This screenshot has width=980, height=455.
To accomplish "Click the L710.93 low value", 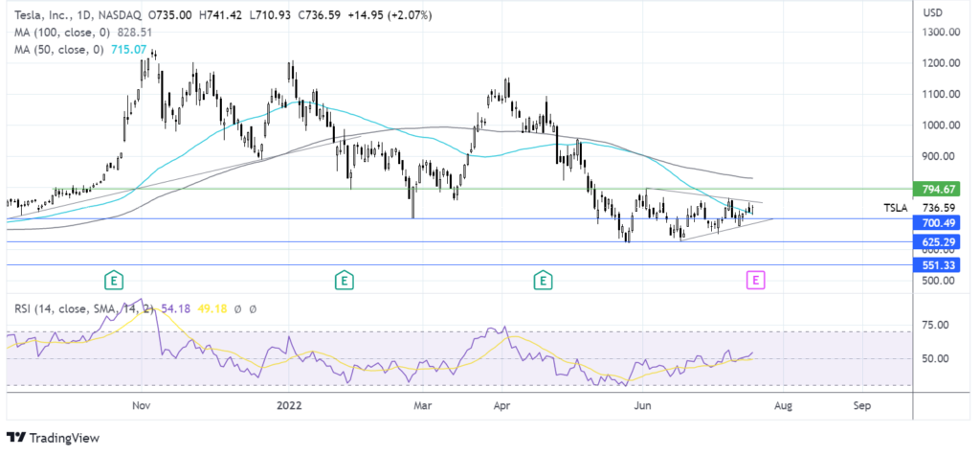I will [269, 14].
